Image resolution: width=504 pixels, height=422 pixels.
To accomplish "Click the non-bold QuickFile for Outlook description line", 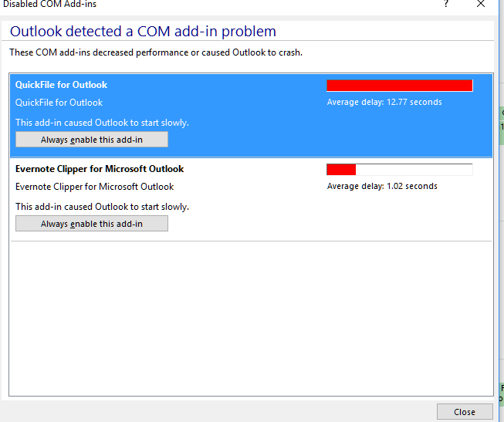I will coord(59,103).
